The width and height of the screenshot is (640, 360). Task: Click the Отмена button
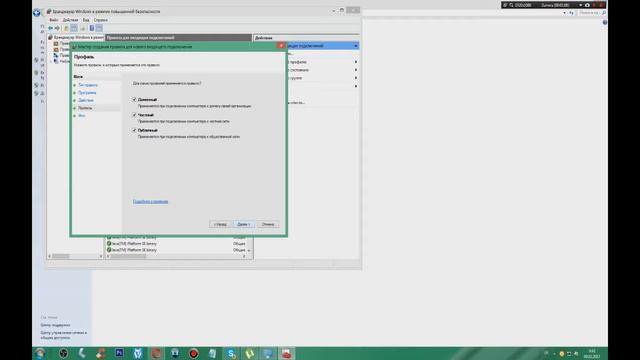(268, 224)
